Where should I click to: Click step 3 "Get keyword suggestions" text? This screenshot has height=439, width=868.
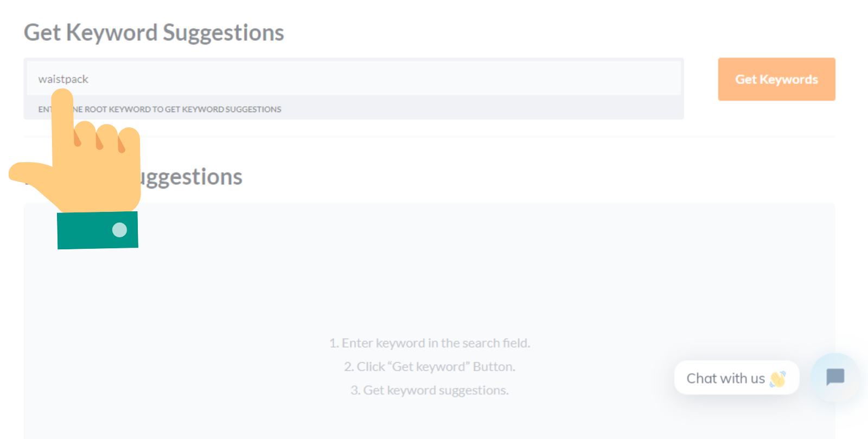pyautogui.click(x=429, y=390)
